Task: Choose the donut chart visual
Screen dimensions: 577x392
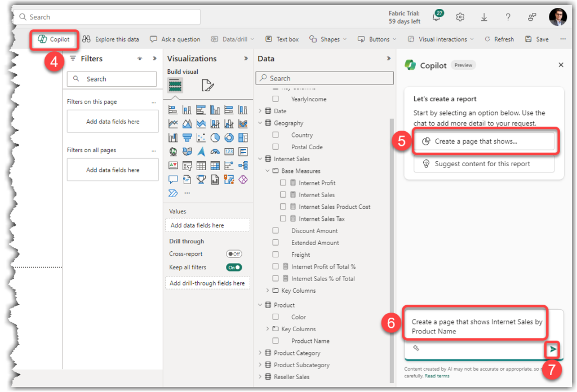Action: [229, 137]
